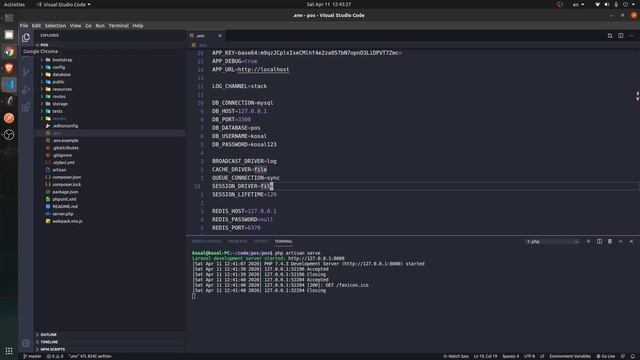Open Files manager from the dock
640x360 pixels.
pyautogui.click(x=9, y=35)
